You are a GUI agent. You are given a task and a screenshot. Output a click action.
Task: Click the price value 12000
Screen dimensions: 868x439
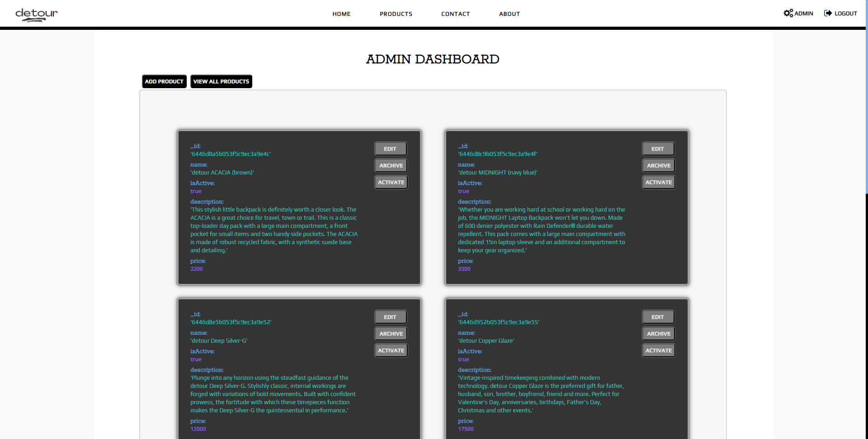click(x=198, y=429)
